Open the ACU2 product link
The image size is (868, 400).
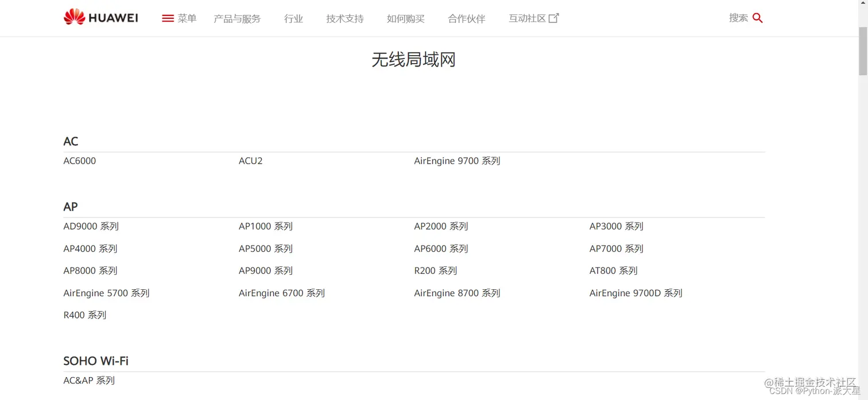pos(251,161)
